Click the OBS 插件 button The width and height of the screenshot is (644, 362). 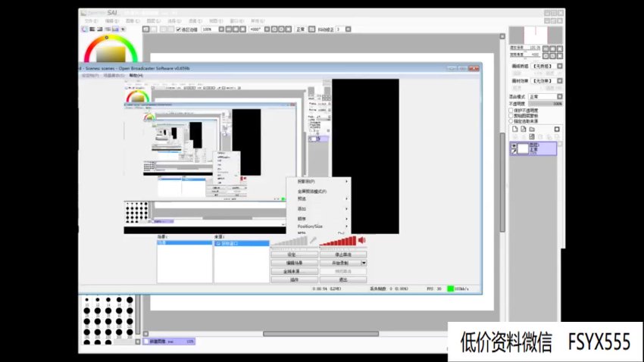294,279
